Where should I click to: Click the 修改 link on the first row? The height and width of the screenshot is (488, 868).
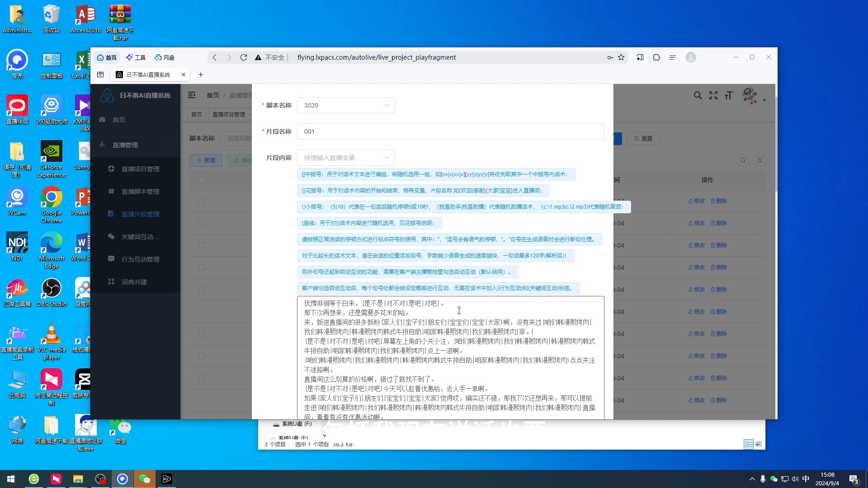[x=695, y=201]
